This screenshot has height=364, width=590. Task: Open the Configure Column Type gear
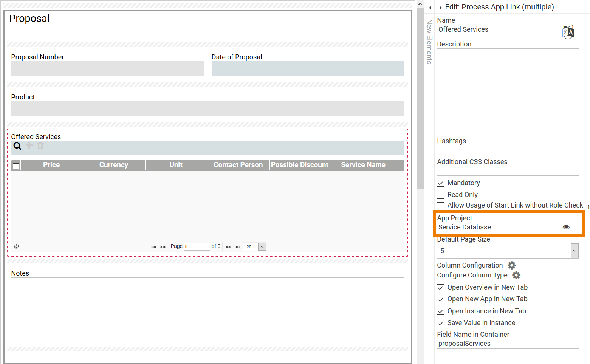(x=516, y=275)
